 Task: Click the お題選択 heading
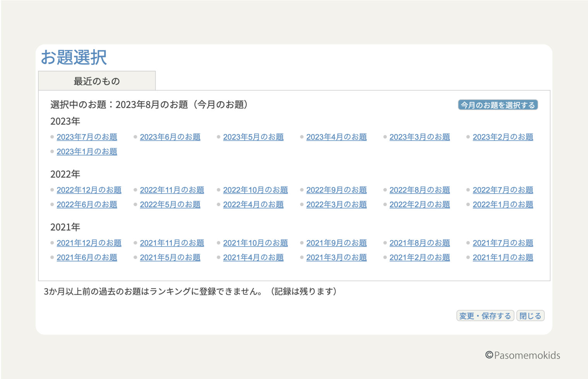[73, 57]
